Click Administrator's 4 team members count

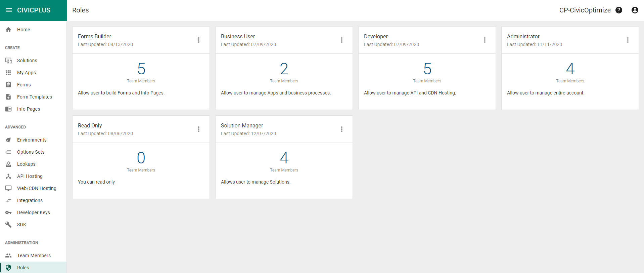[570, 69]
